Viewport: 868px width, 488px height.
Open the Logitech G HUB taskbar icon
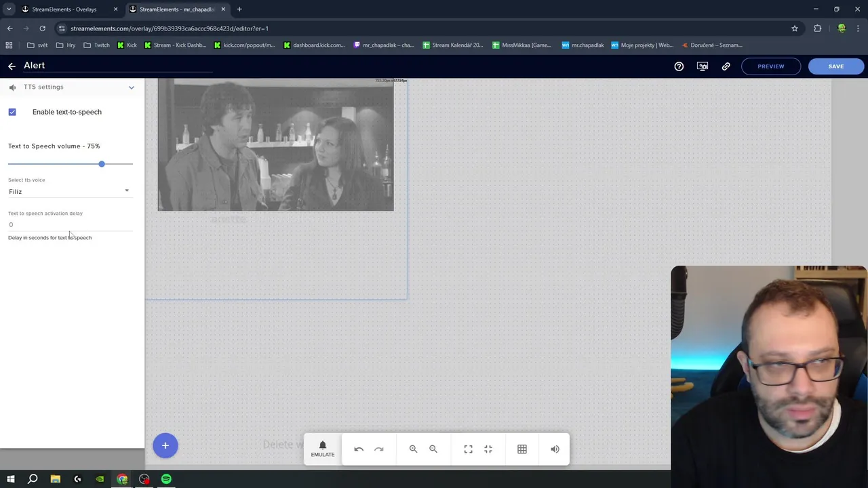click(77, 479)
